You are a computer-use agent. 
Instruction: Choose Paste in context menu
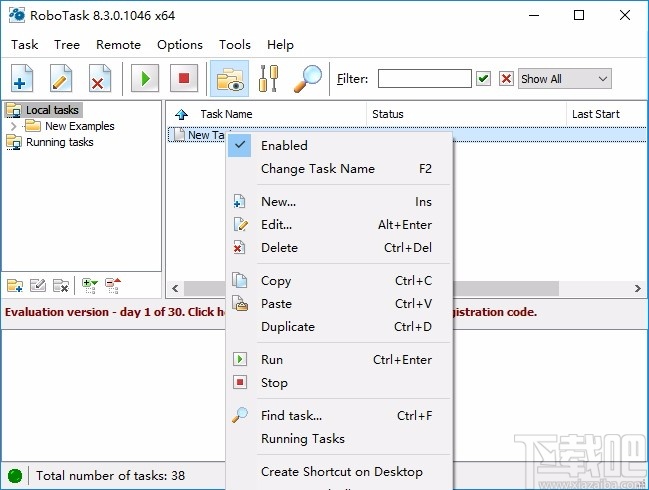click(339, 304)
